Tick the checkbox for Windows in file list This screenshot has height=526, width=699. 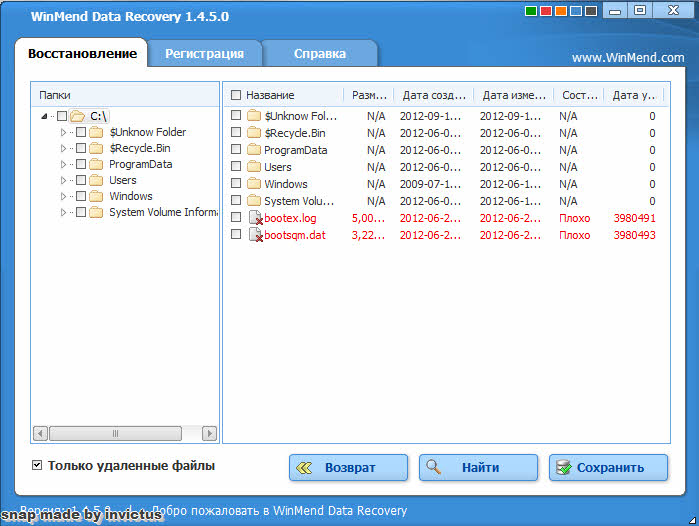[236, 183]
